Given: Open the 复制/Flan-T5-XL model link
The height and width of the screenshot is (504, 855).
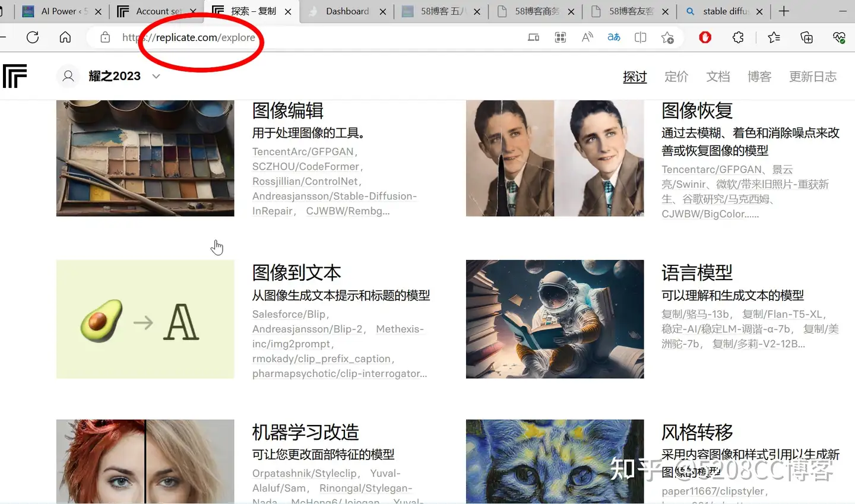Looking at the screenshot, I should click(x=783, y=314).
